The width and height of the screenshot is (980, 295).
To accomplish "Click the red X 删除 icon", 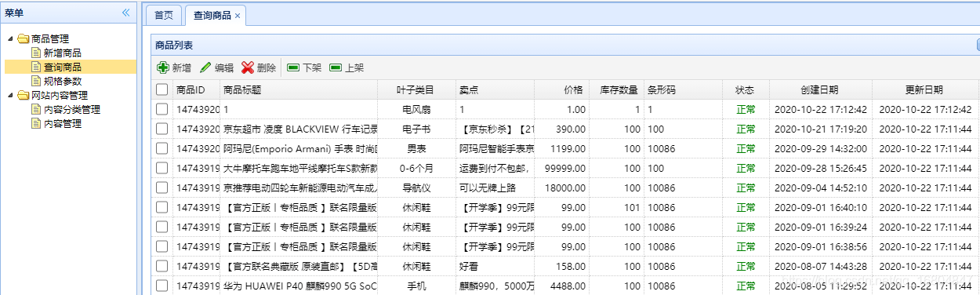I will pyautogui.click(x=248, y=68).
